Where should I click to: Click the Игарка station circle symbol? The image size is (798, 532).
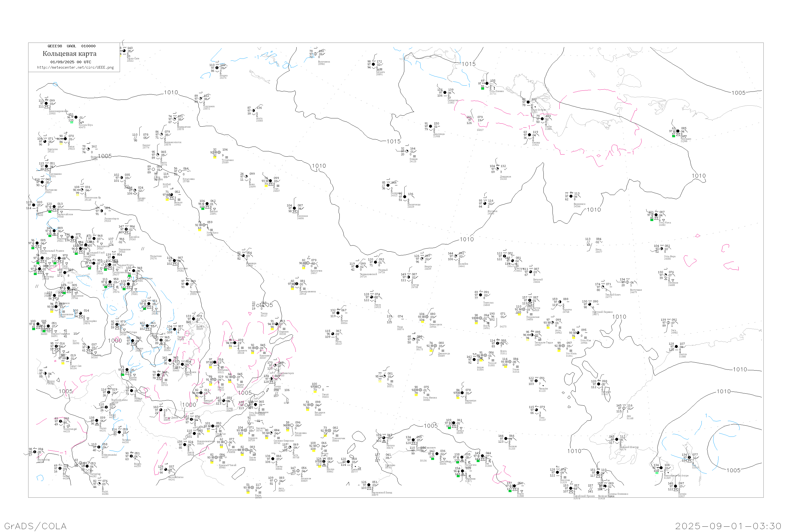click(x=217, y=68)
